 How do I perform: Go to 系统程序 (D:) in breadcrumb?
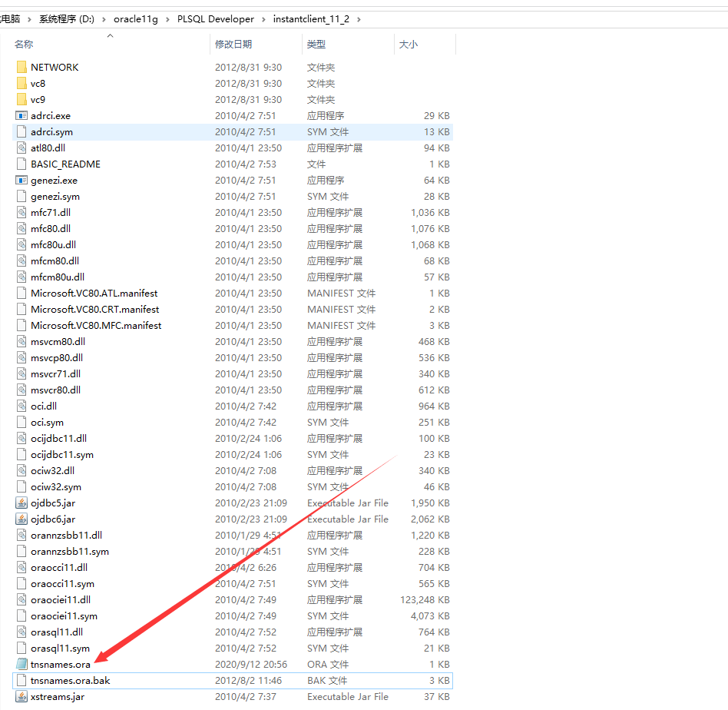pyautogui.click(x=66, y=19)
